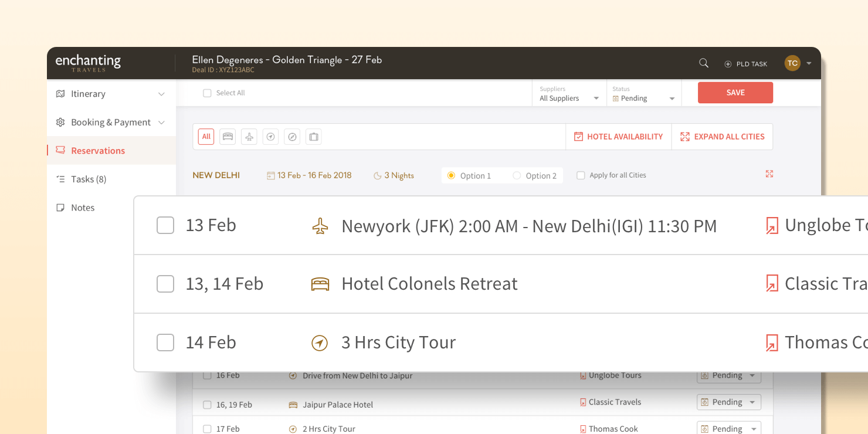This screenshot has width=868, height=434.
Task: Select the compass activities filter icon
Action: 292,137
